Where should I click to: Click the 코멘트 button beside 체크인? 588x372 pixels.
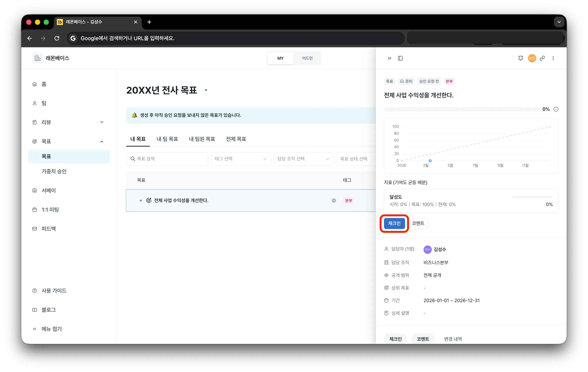click(x=418, y=223)
